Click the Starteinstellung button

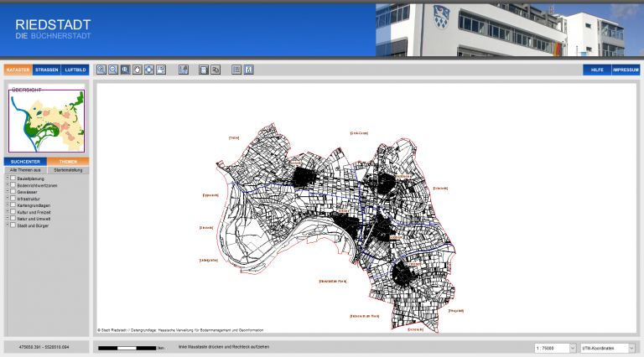[68, 170]
